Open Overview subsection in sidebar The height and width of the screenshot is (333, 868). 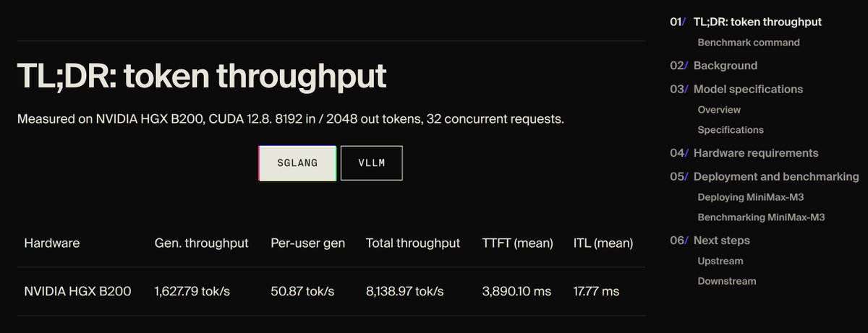pos(719,110)
